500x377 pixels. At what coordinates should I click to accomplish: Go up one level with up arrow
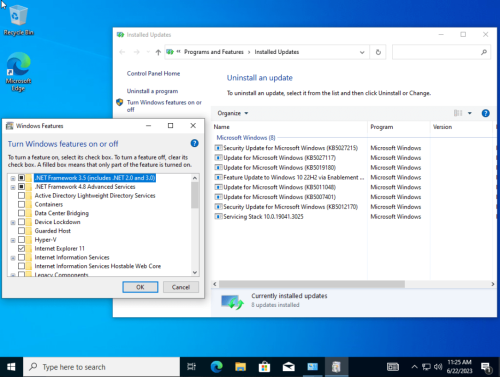158,52
